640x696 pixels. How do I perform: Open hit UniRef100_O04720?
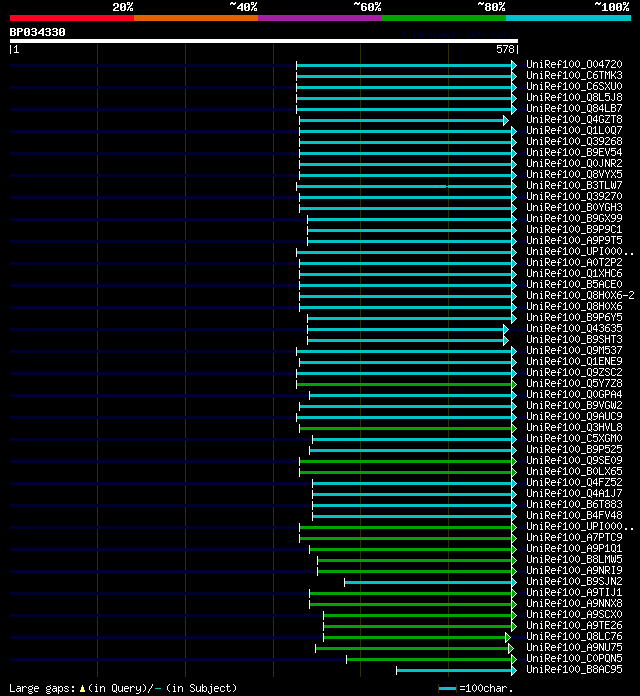(x=574, y=64)
